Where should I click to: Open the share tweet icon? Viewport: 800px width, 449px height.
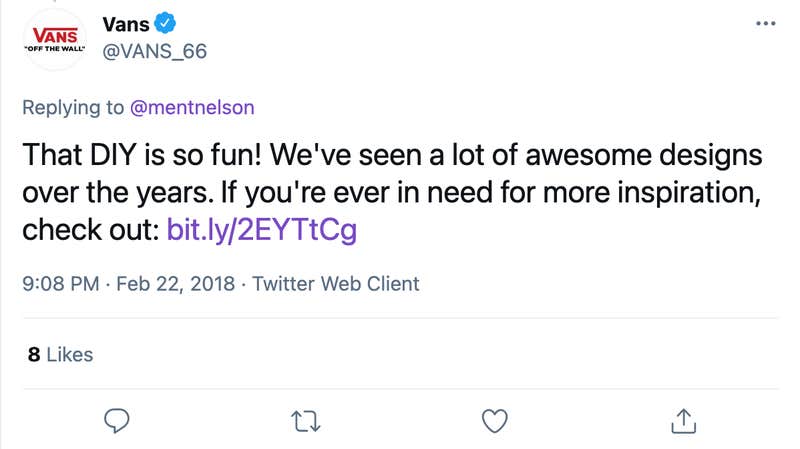682,420
